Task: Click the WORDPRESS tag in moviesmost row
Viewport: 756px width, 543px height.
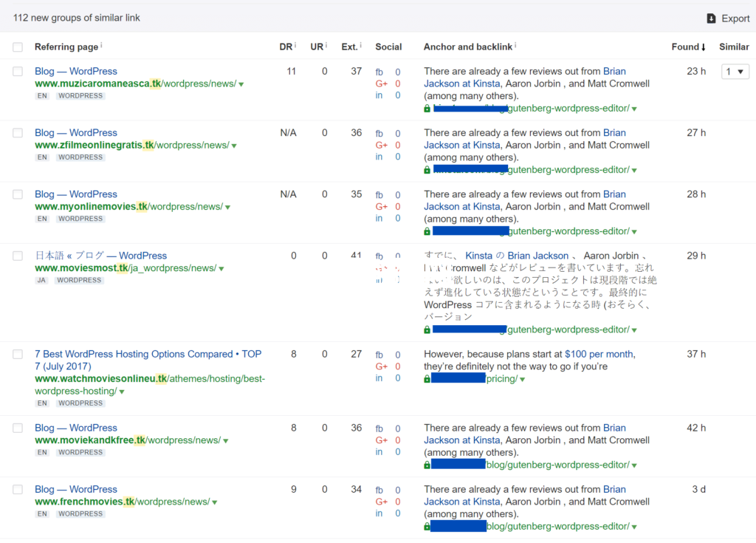Action: tap(79, 280)
